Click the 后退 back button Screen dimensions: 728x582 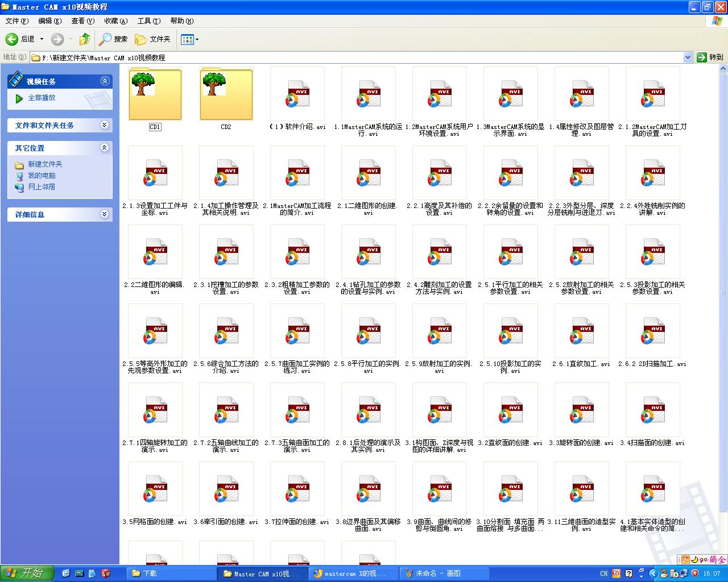point(20,39)
